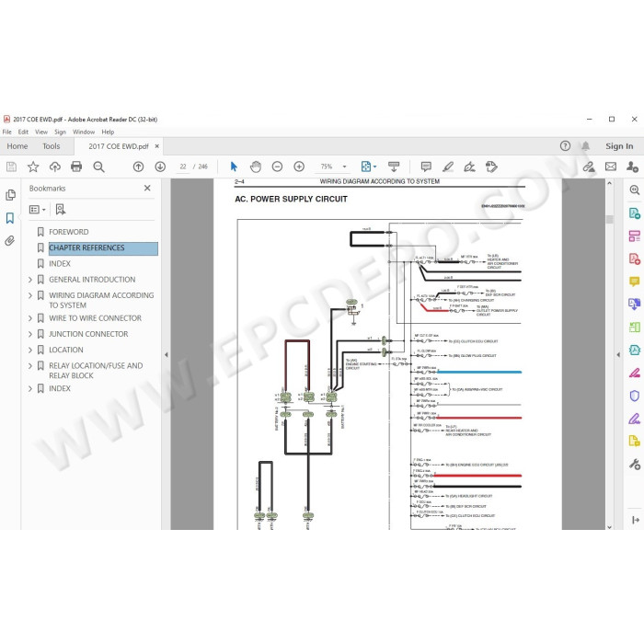Expand the last INDEX bookmark
The image size is (644, 644).
[x=30, y=388]
